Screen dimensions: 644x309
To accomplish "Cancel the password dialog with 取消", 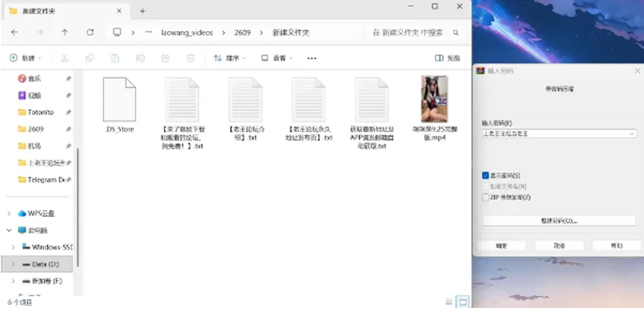I will pyautogui.click(x=559, y=246).
